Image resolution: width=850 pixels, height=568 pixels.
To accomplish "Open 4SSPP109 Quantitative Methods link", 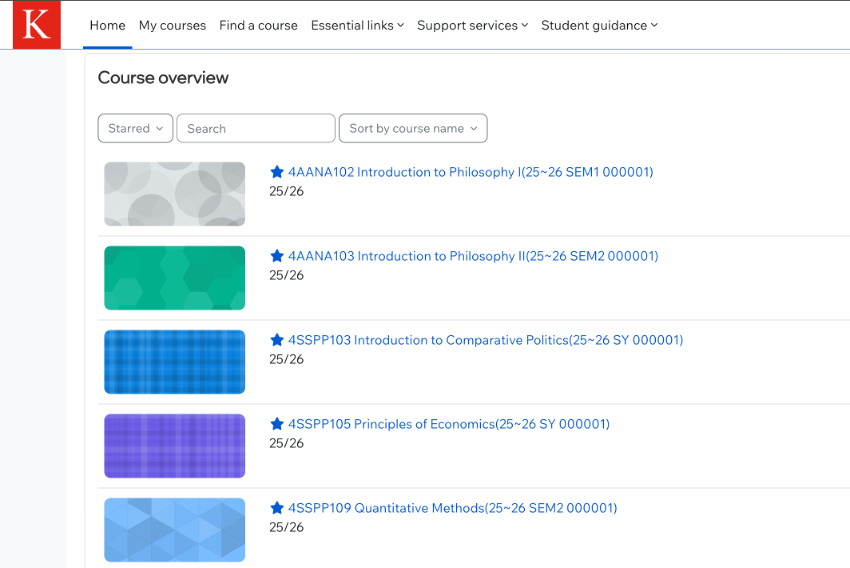I will 453,508.
